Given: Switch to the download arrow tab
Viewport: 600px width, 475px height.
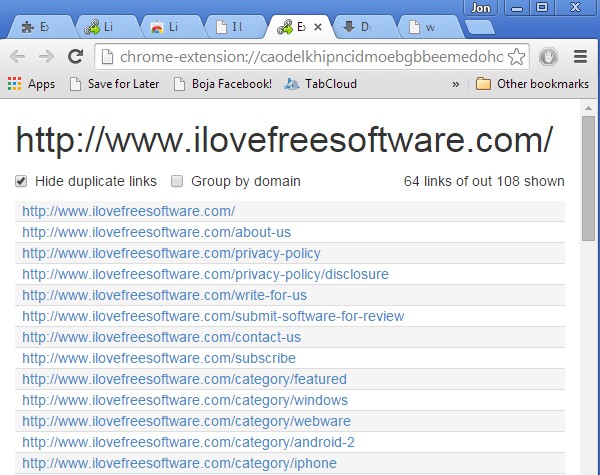Looking at the screenshot, I should tap(364, 27).
